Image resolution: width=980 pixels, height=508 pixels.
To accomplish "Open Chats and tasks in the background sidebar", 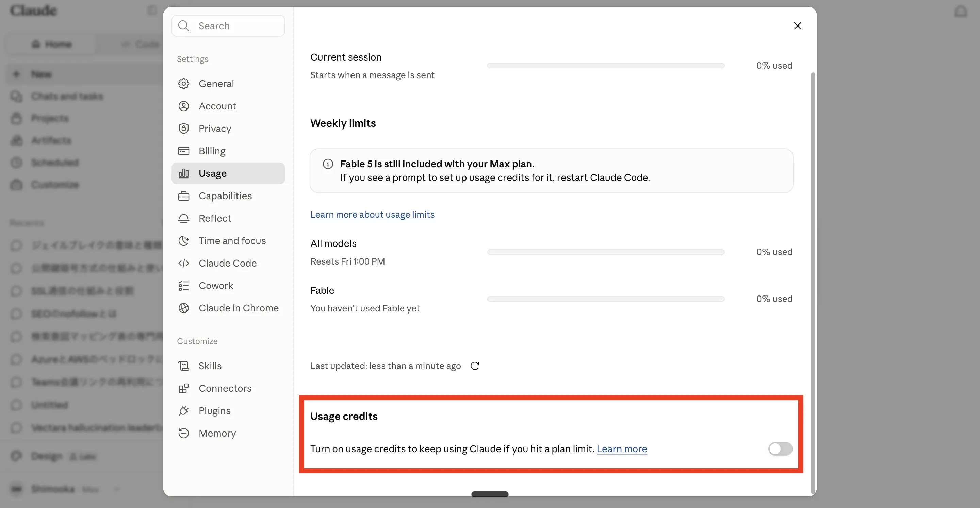I will coord(67,96).
